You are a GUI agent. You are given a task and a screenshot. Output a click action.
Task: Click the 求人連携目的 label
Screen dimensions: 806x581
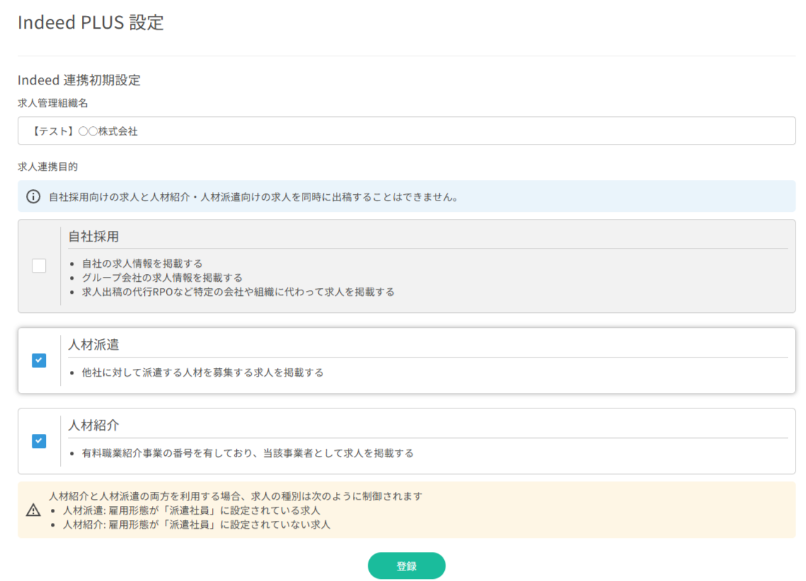click(x=48, y=166)
